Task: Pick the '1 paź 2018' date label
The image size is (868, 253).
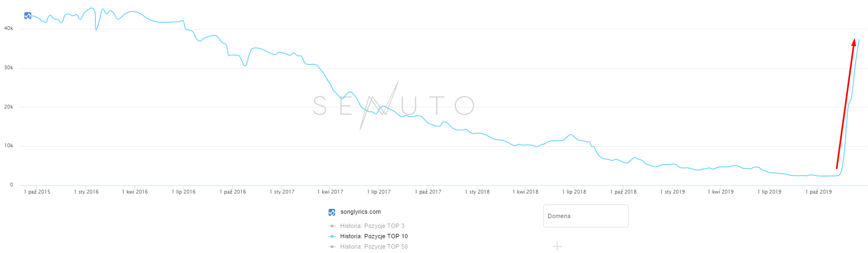Action: pyautogui.click(x=623, y=192)
